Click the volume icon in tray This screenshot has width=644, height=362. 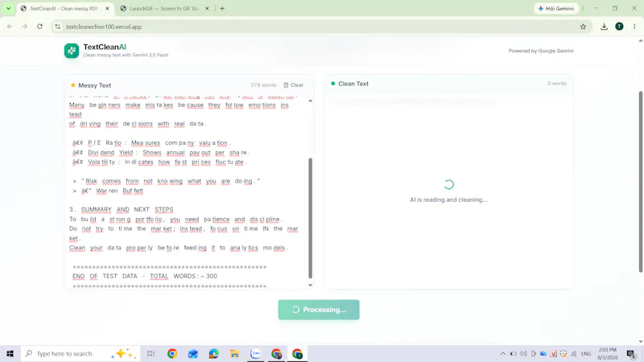click(x=523, y=353)
